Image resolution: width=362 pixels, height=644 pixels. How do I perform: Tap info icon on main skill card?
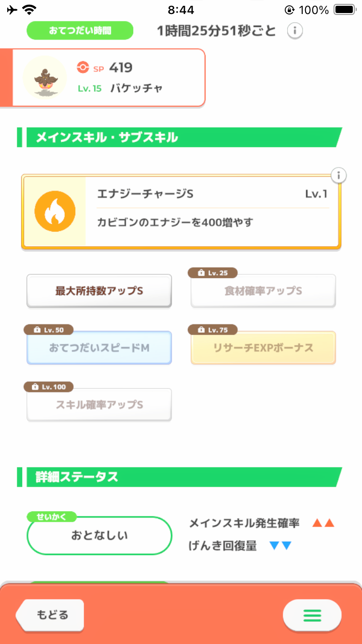click(x=339, y=175)
